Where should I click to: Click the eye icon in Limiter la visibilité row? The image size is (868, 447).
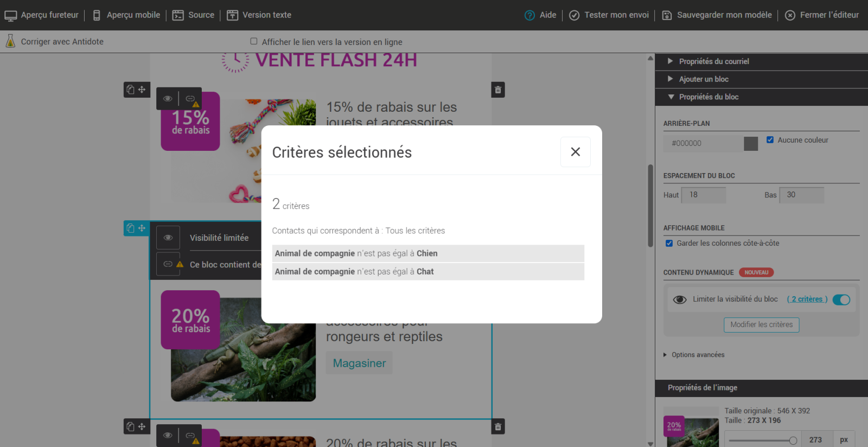[x=679, y=299]
